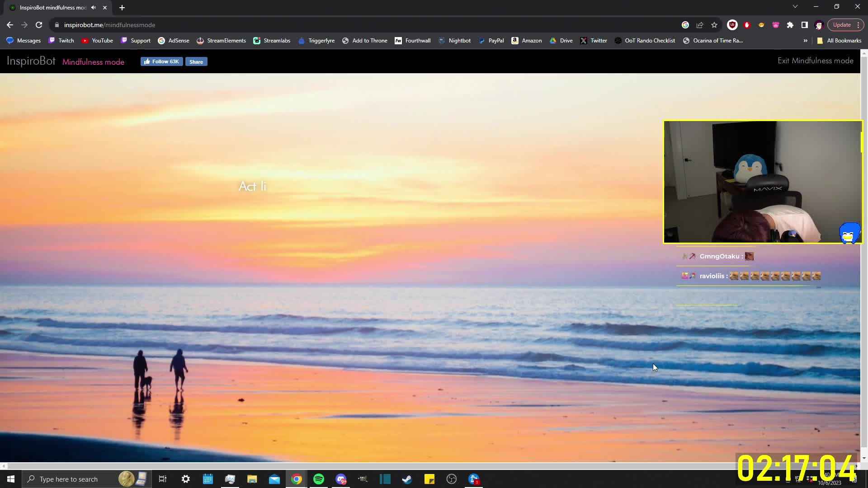Image resolution: width=868 pixels, height=488 pixels.
Task: Click the InspiroBot logo text
Action: (31, 61)
